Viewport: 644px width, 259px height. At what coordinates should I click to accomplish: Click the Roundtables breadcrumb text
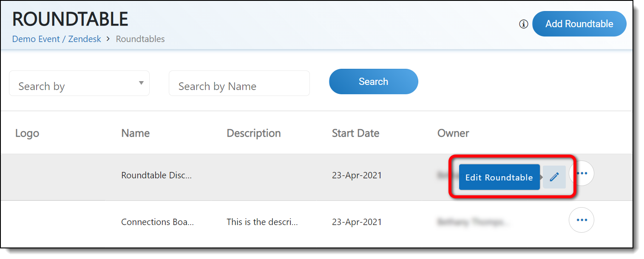coord(140,39)
